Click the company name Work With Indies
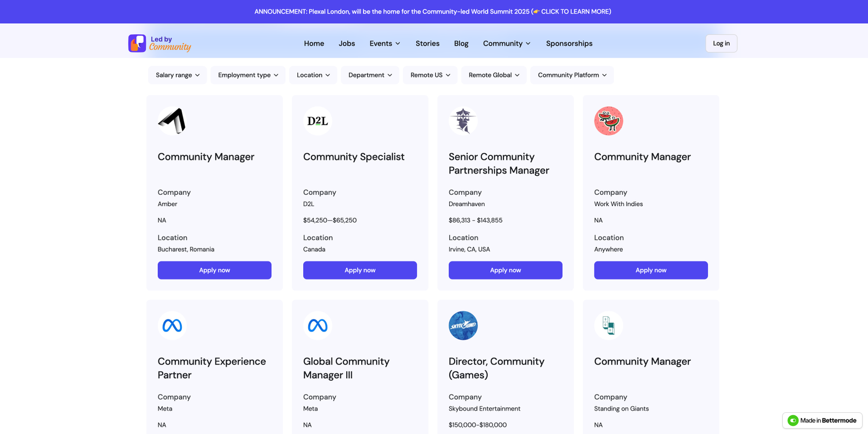This screenshot has width=868, height=434. [x=618, y=204]
